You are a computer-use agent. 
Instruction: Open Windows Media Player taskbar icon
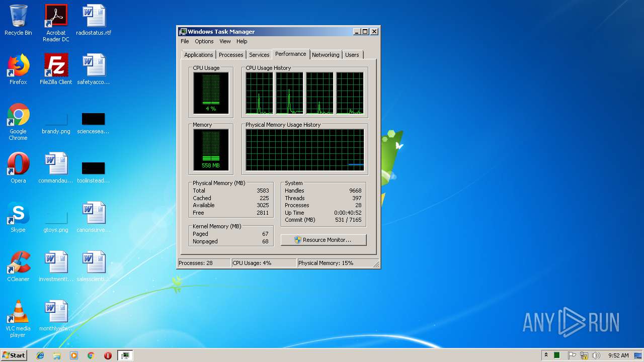tap(74, 355)
